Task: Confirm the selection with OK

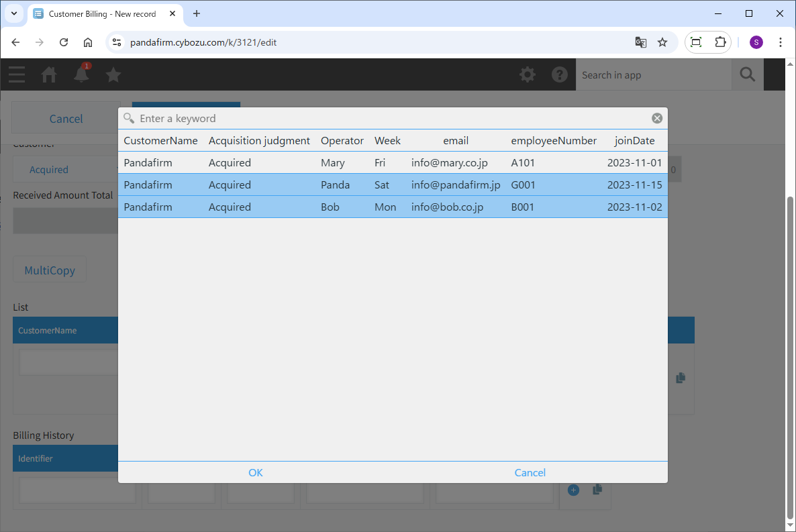Action: pos(255,472)
